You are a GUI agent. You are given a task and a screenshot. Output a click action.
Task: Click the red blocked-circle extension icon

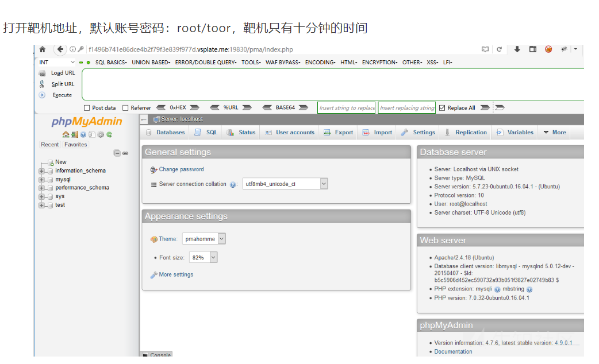point(548,49)
